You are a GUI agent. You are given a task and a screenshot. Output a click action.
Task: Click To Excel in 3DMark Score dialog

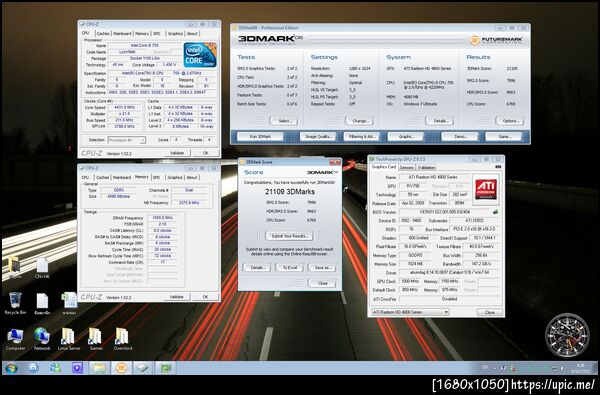tap(290, 268)
